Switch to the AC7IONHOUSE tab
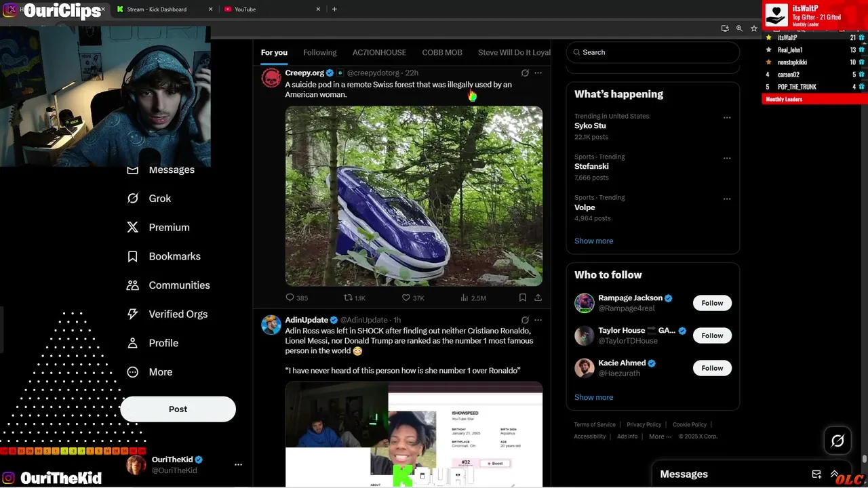Viewport: 868px width, 488px height. click(379, 52)
